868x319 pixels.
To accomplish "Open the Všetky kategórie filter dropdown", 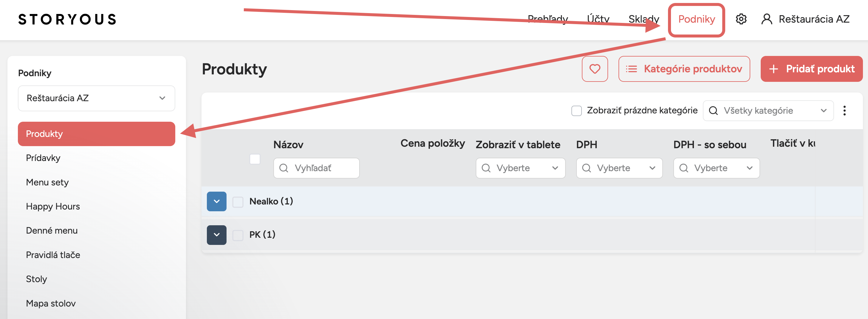I will click(x=768, y=111).
